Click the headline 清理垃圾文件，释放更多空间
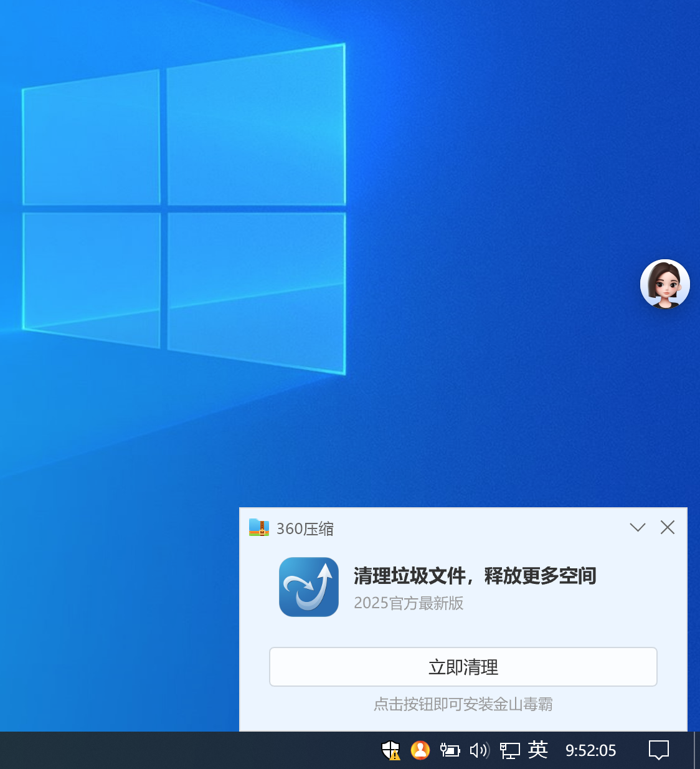This screenshot has height=769, width=700. (475, 576)
